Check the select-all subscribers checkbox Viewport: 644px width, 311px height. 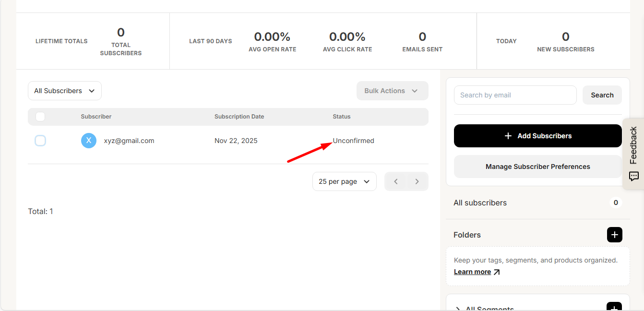click(x=40, y=117)
